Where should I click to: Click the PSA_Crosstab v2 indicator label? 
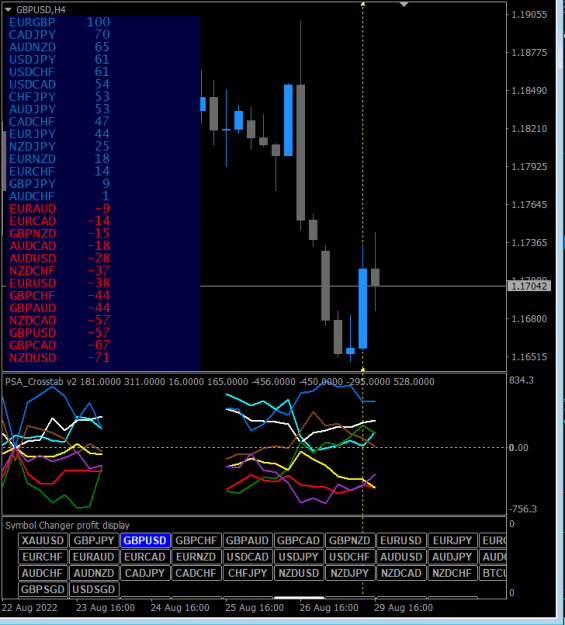coord(41,381)
